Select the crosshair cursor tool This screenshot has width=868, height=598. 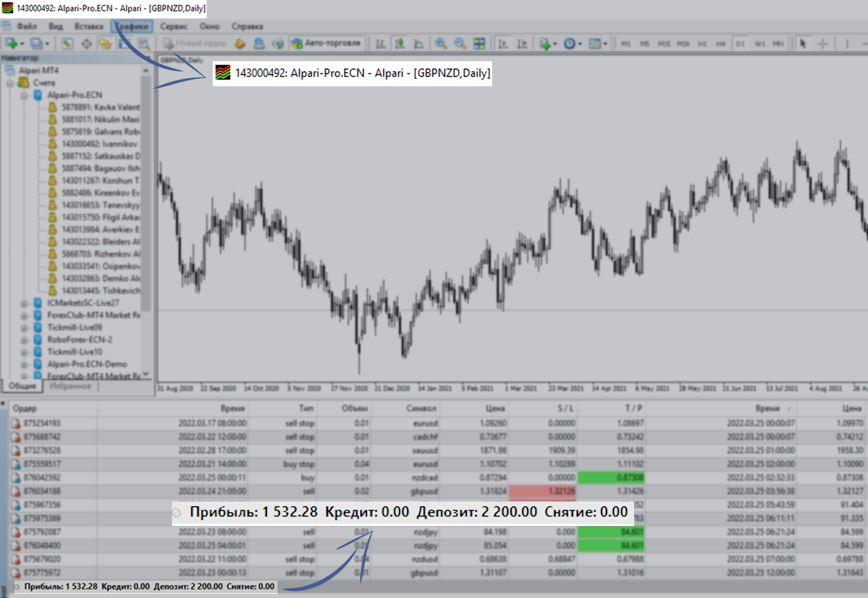[x=822, y=43]
